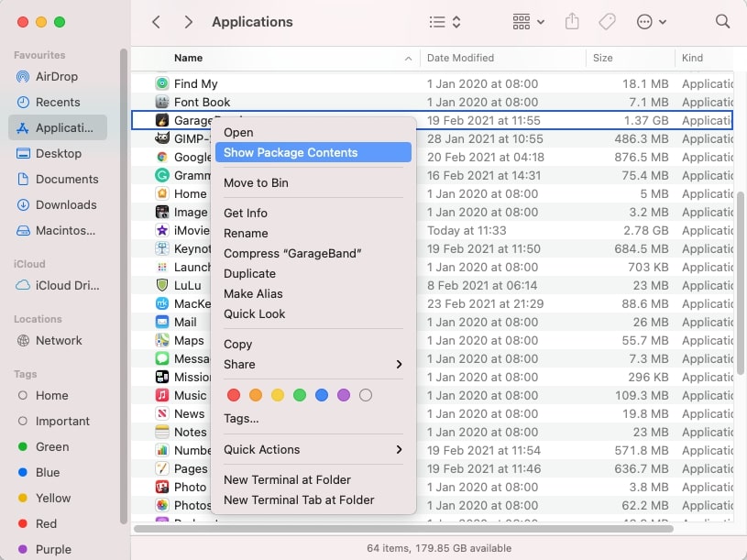Viewport: 747px width, 560px height.
Task: Choose Get Info from the menu
Action: [313, 213]
